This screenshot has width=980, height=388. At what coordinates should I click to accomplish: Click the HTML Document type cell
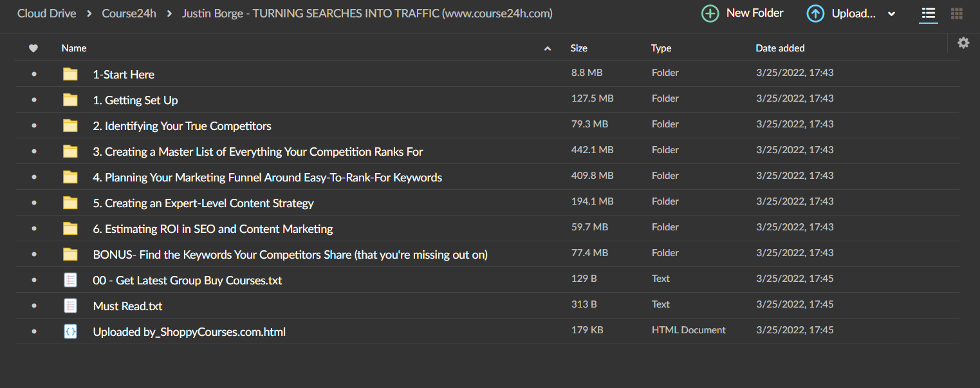click(689, 330)
